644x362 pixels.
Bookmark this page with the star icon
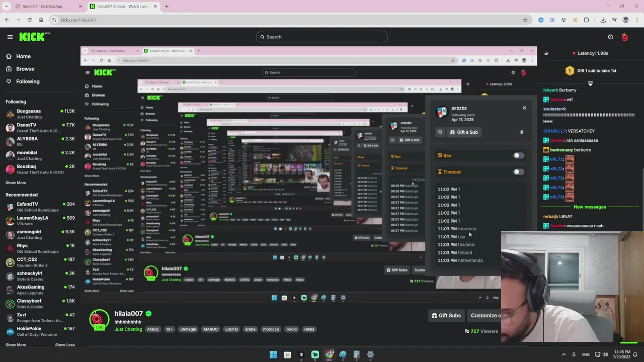pos(525,20)
